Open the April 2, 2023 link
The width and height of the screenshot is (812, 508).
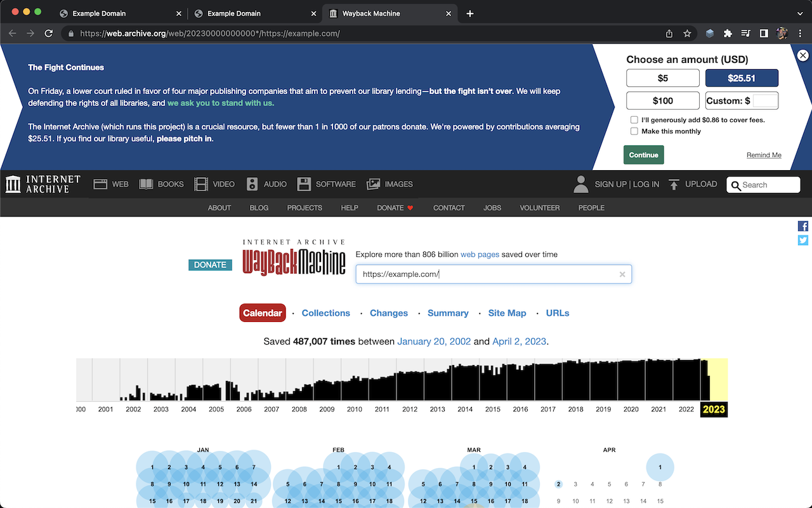[519, 342]
